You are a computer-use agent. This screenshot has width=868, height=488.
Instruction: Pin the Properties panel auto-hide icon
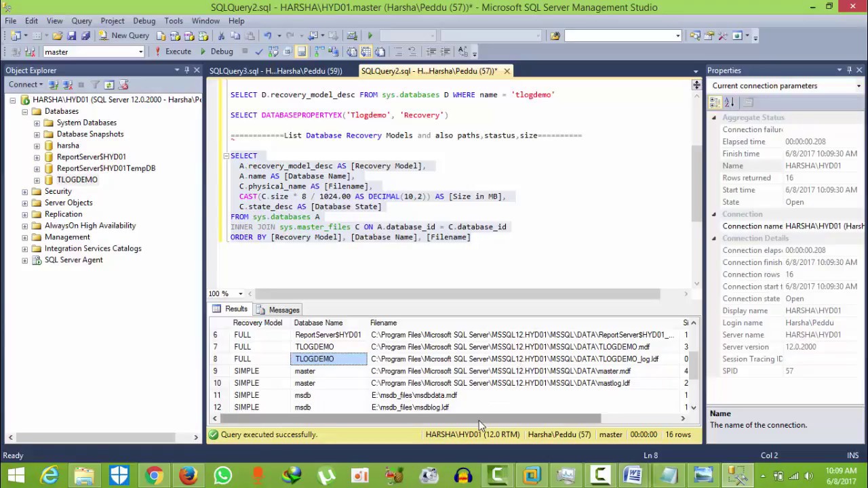[x=849, y=70]
